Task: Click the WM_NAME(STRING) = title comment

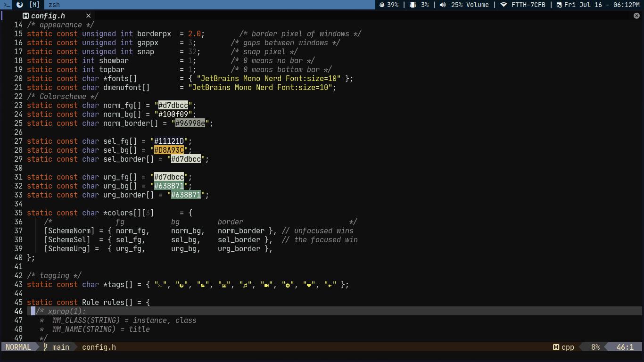Action: click(95, 329)
